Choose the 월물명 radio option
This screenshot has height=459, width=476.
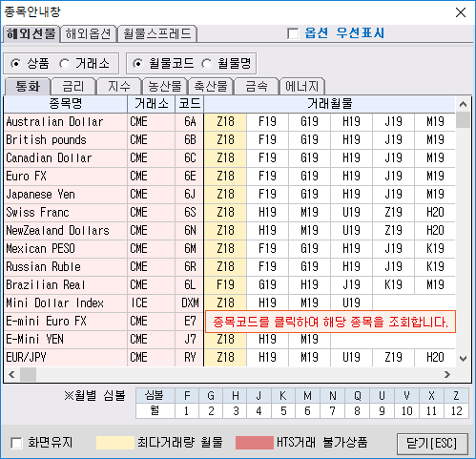tap(207, 64)
